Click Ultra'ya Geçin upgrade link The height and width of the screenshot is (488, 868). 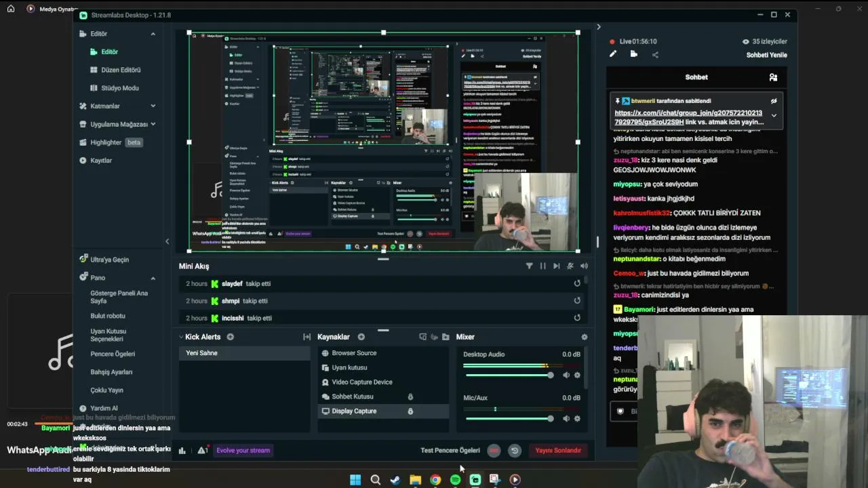coord(109,260)
